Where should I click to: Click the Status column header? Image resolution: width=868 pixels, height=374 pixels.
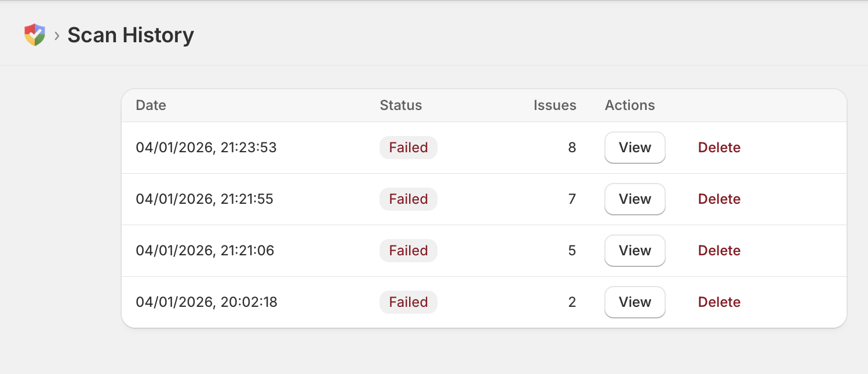[x=400, y=105]
